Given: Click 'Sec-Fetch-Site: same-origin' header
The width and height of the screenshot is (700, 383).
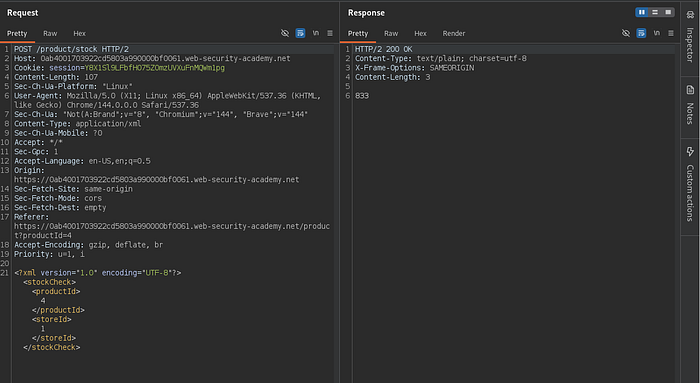Looking at the screenshot, I should pos(73,189).
